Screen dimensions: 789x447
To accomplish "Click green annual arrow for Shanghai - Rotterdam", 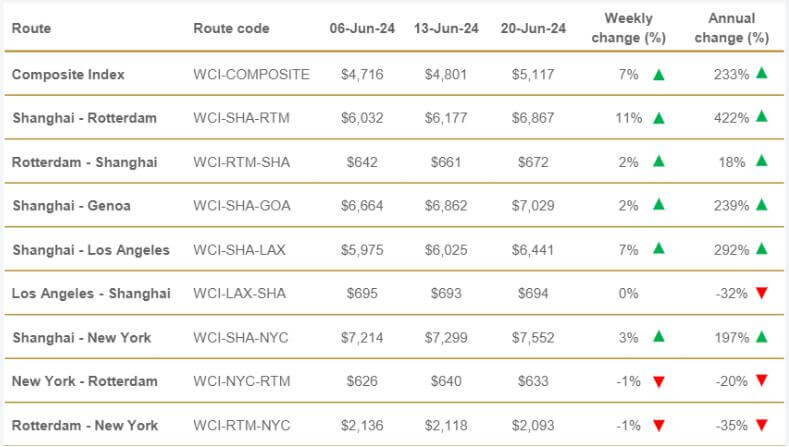I will click(x=762, y=117).
